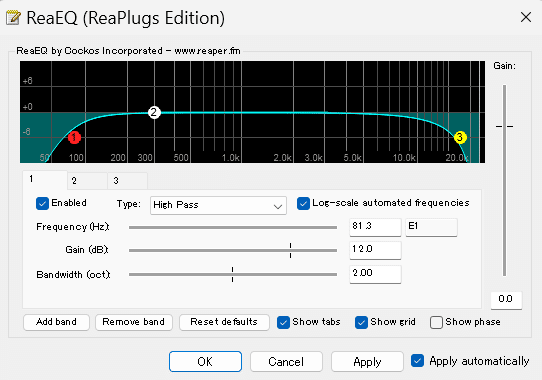Click the Add band button
The width and height of the screenshot is (542, 380).
point(56,322)
